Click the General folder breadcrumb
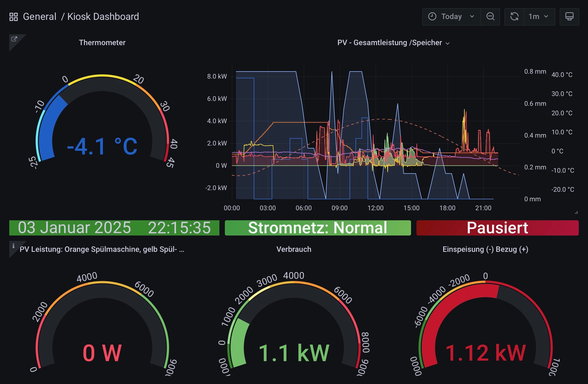 40,17
